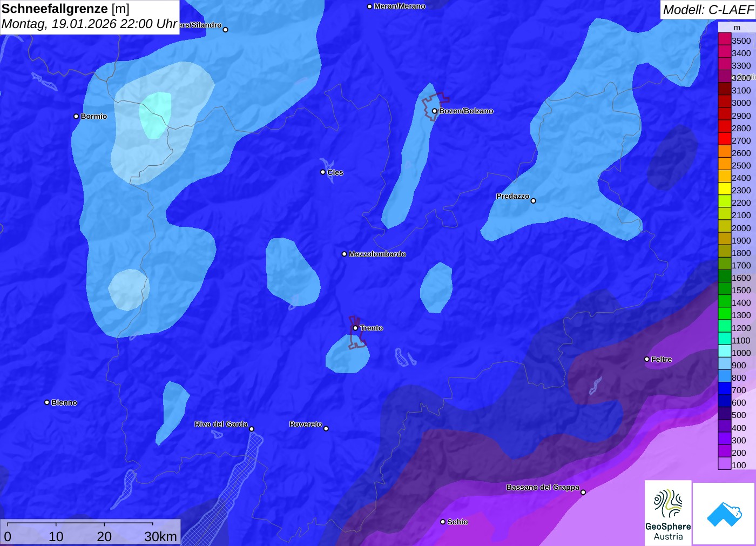
Task: Click the legend unit header m
Action: (737, 28)
